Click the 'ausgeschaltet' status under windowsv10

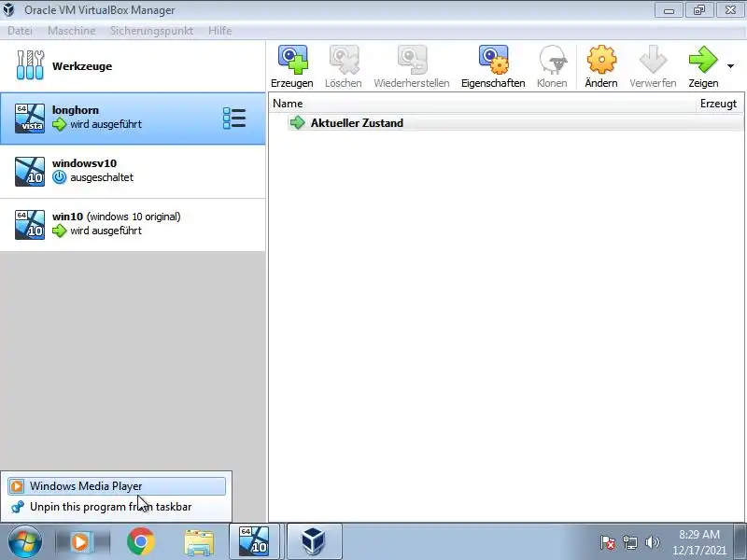102,177
